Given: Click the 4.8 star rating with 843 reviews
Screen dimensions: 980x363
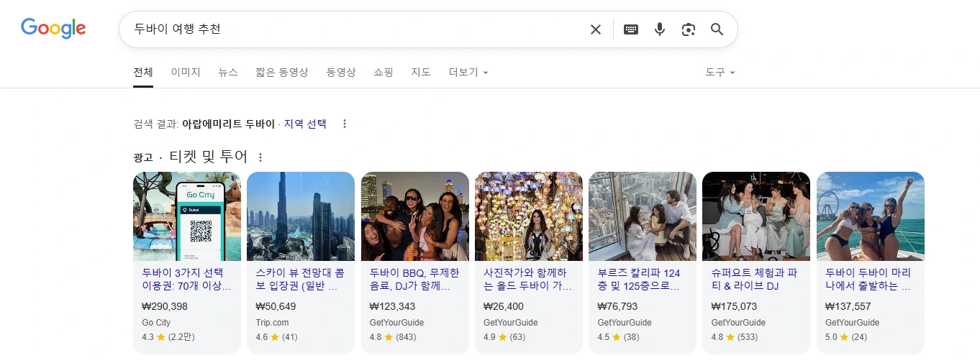Looking at the screenshot, I should (393, 336).
